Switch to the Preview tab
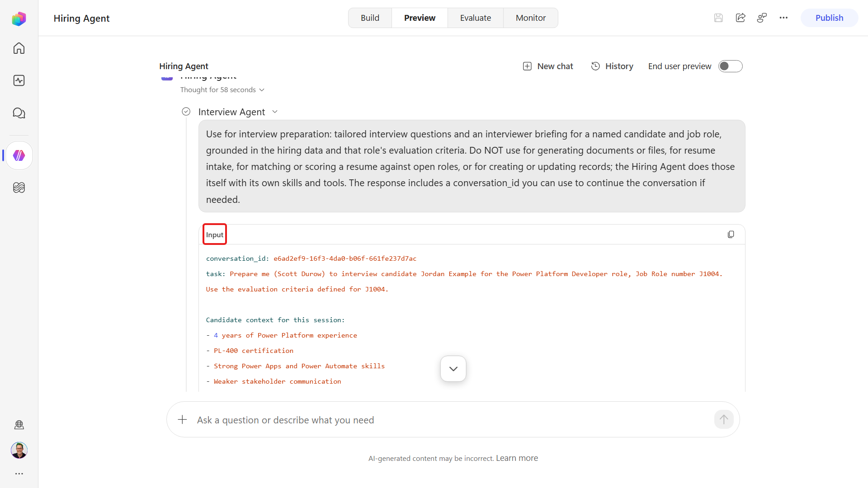 (420, 18)
